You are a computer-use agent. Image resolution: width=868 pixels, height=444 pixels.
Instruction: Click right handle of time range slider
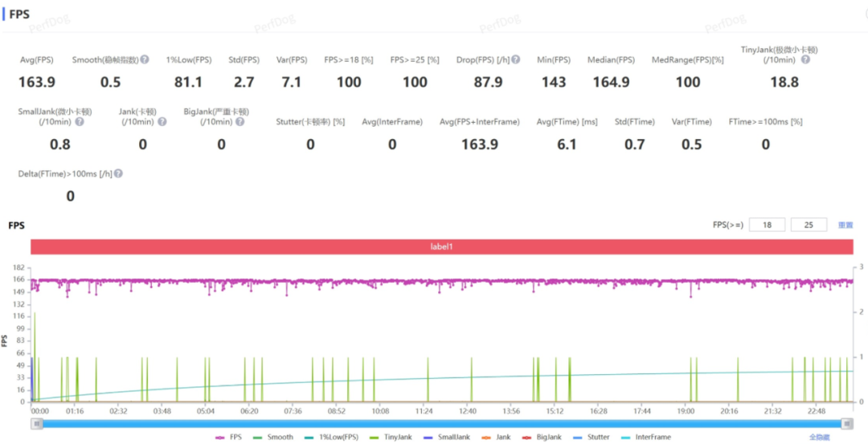tap(847, 423)
